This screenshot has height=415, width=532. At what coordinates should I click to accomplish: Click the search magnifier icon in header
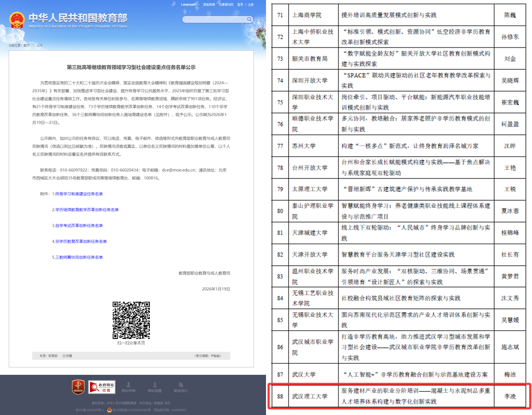click(249, 19)
